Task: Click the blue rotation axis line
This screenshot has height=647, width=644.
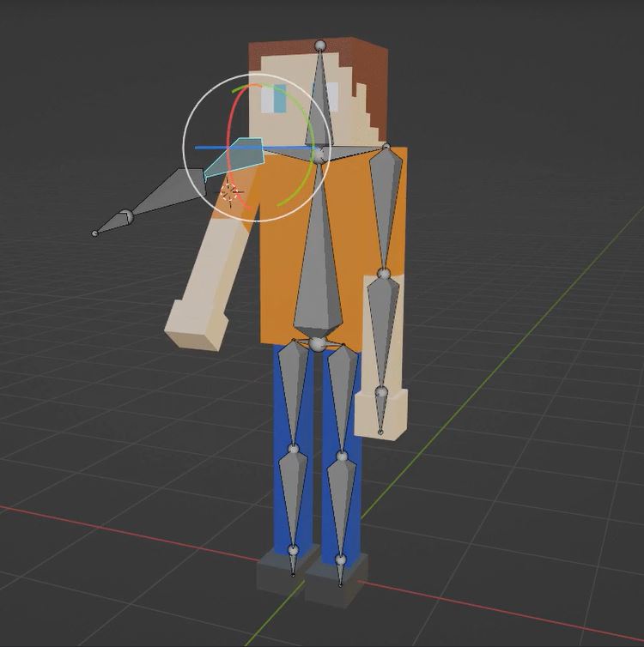Action: (x=213, y=148)
